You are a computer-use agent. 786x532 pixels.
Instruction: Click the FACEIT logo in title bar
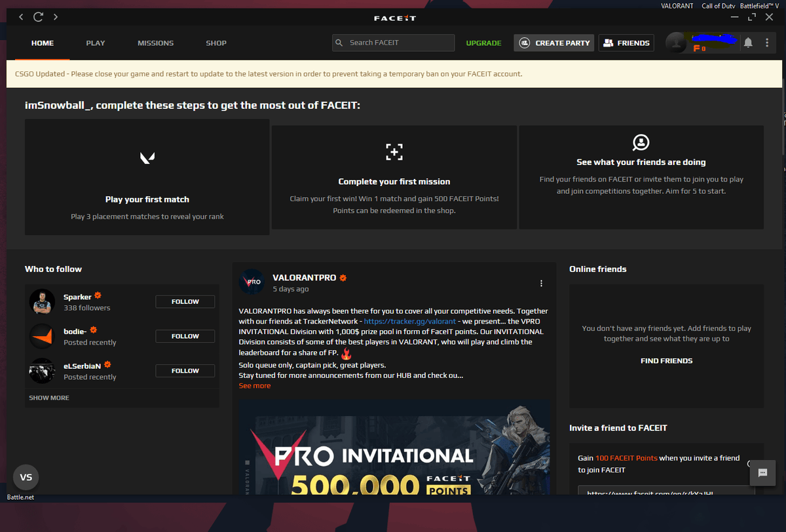(395, 18)
